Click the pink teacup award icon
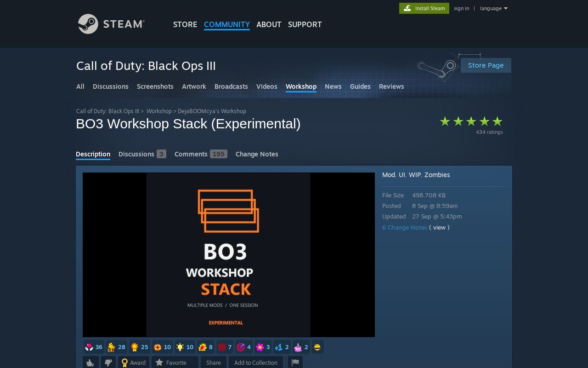Screen dimensions: 588x368 (298, 347)
